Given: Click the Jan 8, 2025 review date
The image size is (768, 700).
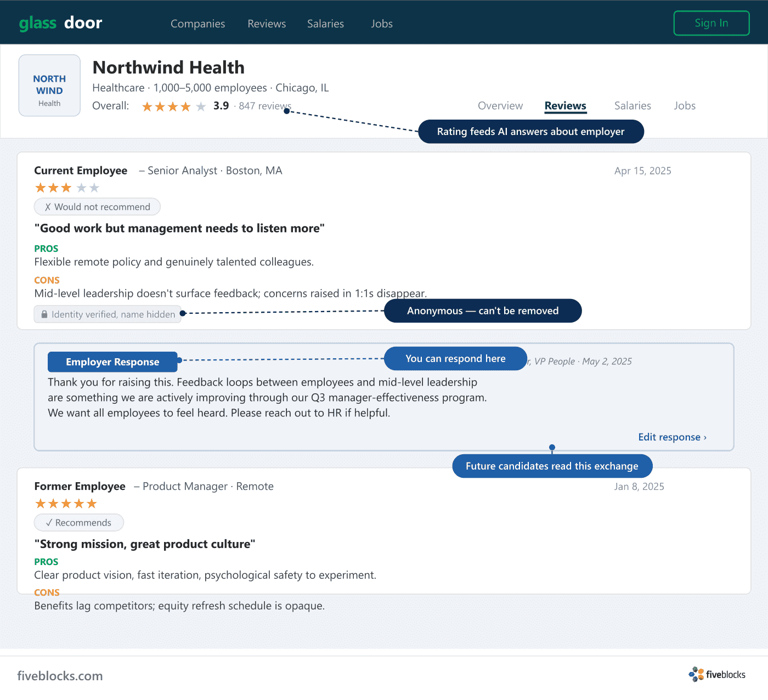Looking at the screenshot, I should 639,487.
